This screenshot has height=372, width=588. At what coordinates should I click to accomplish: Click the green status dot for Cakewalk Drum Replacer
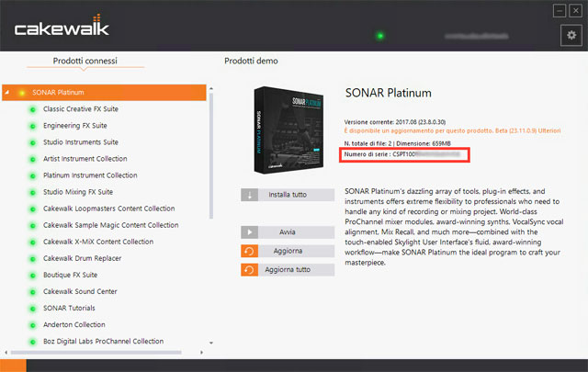(x=33, y=259)
